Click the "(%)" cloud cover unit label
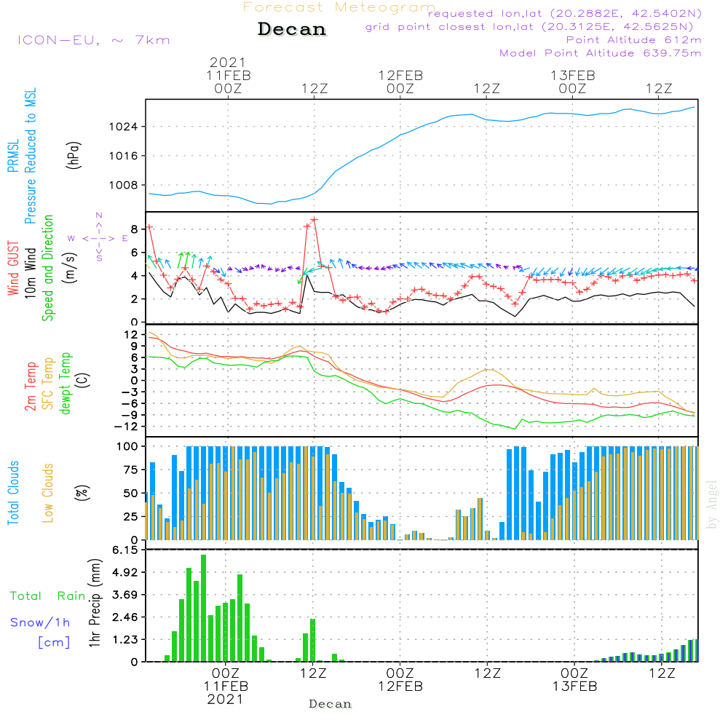Viewport: 728px width, 728px height. (x=82, y=493)
